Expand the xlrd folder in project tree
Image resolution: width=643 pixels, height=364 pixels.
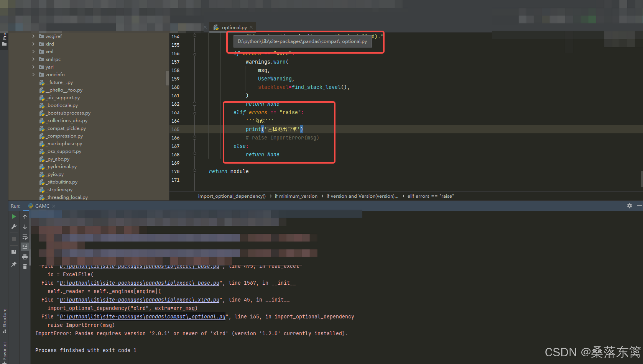(33, 44)
